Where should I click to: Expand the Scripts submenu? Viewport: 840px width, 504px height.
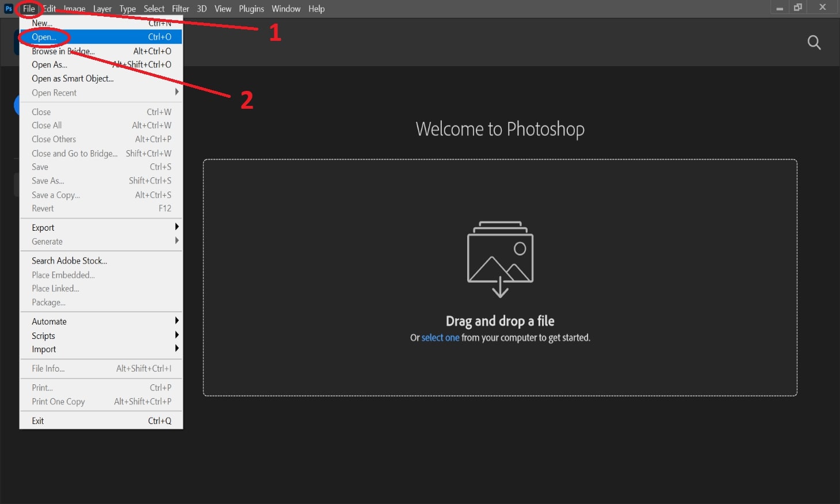(x=101, y=335)
